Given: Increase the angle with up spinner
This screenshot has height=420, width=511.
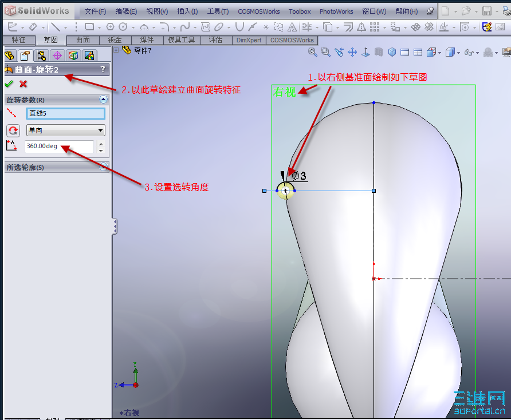Looking at the screenshot, I should (101, 144).
